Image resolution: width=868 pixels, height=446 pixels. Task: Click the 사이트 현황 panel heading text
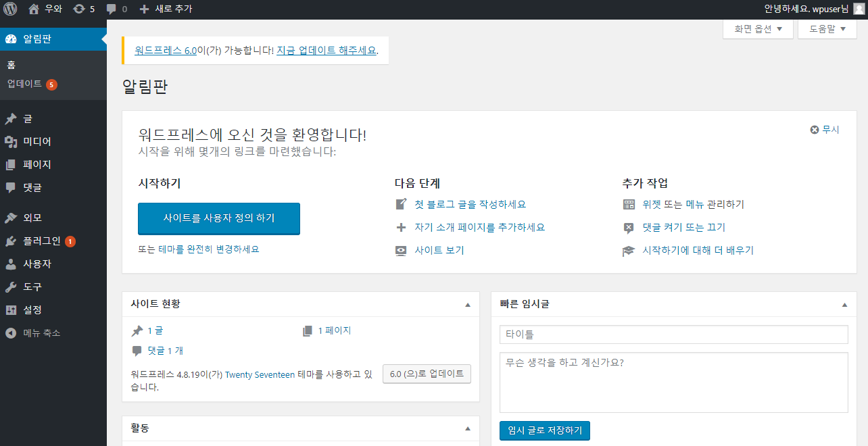(155, 304)
